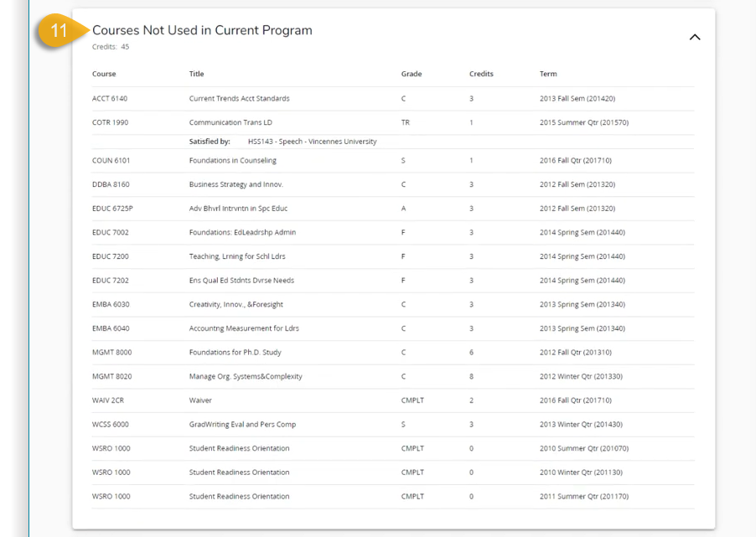Select the Grade column header
Viewport: 756px width, 537px height.
[410, 74]
